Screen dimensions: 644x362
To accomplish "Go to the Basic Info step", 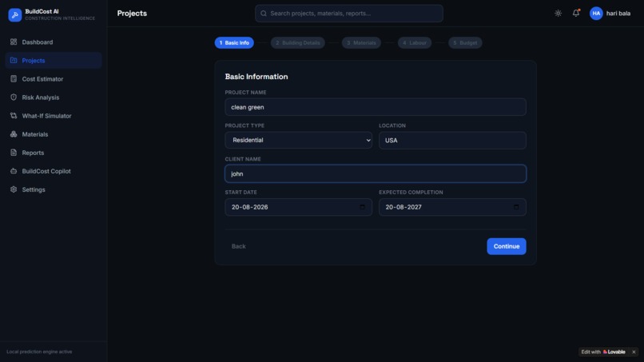I will pyautogui.click(x=234, y=42).
